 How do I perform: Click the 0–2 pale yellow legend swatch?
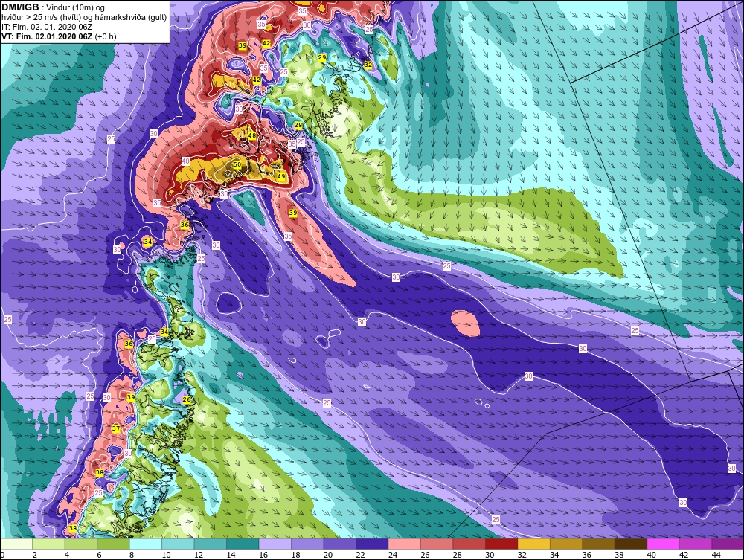pos(16,544)
